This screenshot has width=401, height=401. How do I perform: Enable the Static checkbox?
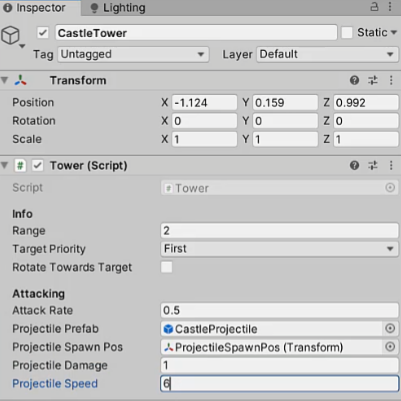click(347, 32)
